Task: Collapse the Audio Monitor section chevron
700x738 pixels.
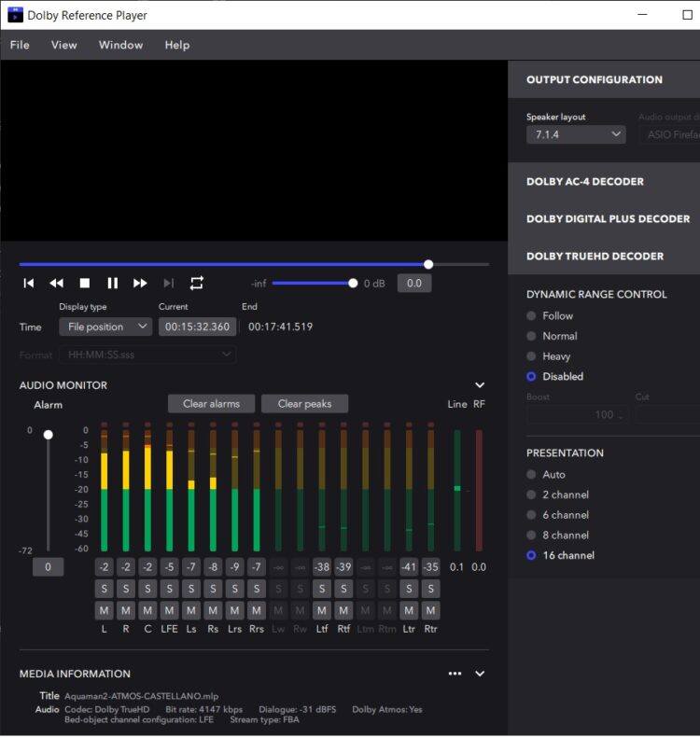Action: coord(480,385)
